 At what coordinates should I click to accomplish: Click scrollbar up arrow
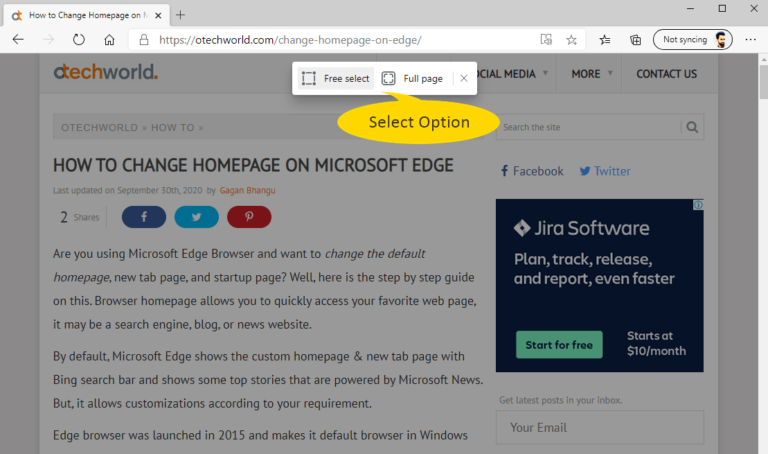(764, 59)
